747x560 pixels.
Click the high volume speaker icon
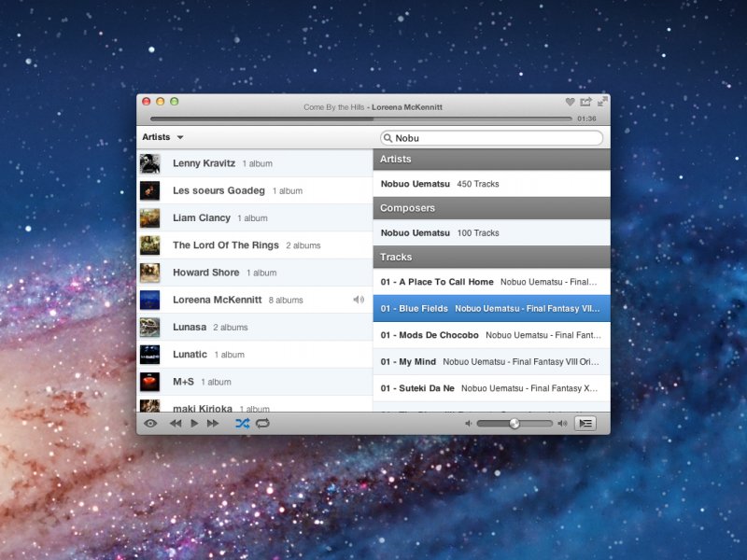tap(563, 424)
